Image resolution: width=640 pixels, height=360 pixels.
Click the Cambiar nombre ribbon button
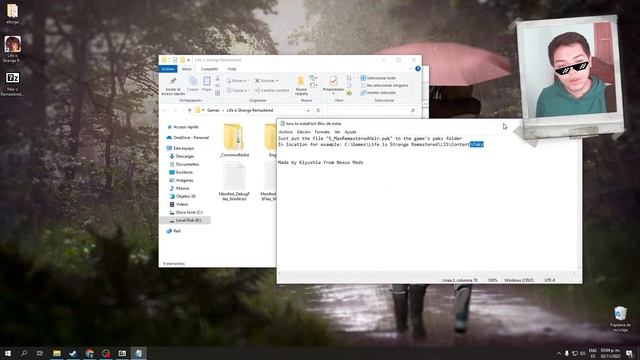[272, 90]
